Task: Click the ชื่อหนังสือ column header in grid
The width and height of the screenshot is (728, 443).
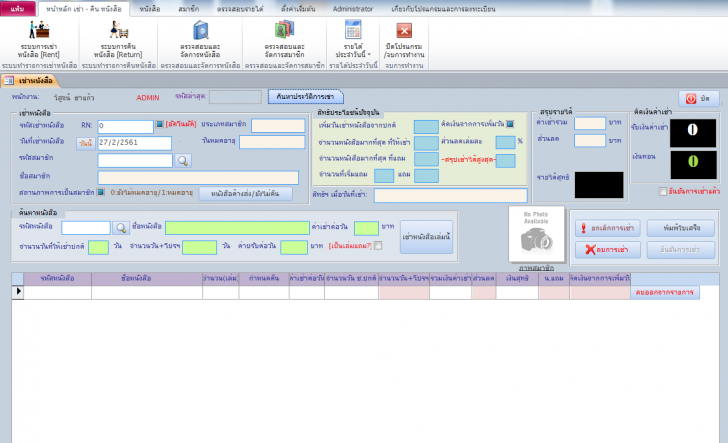Action: [147, 279]
